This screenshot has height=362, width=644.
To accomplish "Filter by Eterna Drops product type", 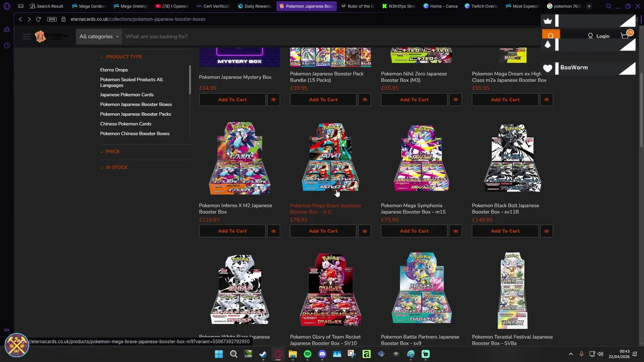I will click(x=114, y=70).
